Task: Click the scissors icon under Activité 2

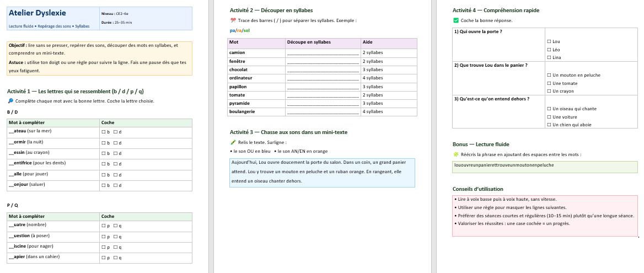Action: click(x=233, y=20)
